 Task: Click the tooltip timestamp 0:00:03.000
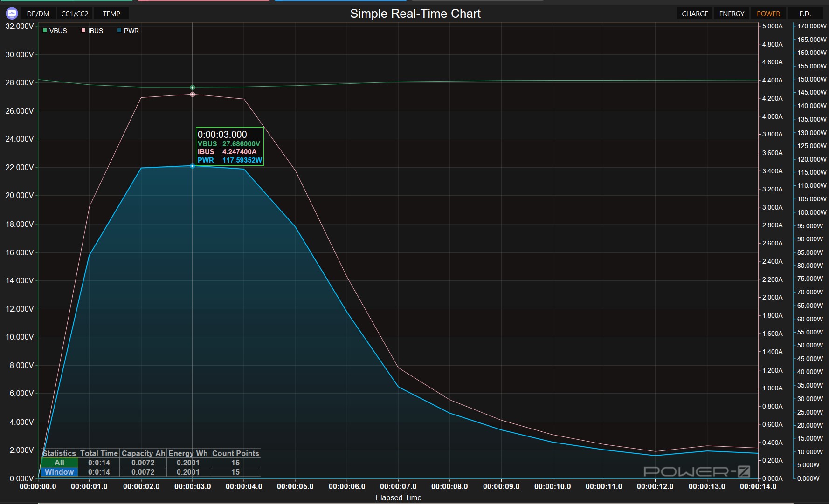(222, 135)
